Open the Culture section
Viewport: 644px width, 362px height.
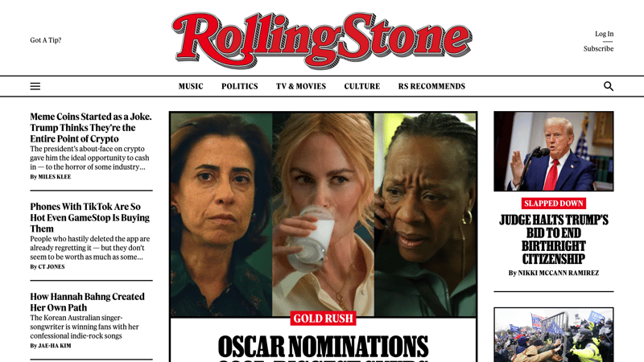361,86
